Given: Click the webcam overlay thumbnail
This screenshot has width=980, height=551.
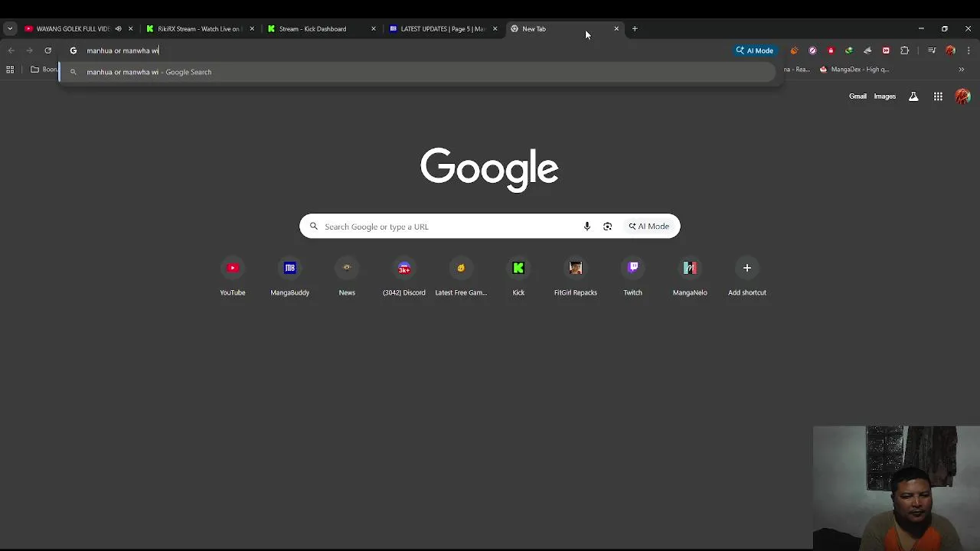Looking at the screenshot, I should point(897,488).
